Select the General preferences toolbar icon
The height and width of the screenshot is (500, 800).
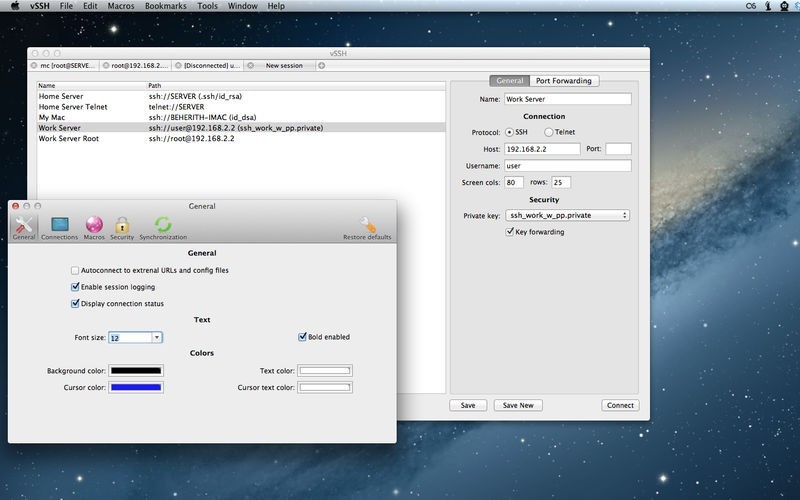click(x=23, y=227)
